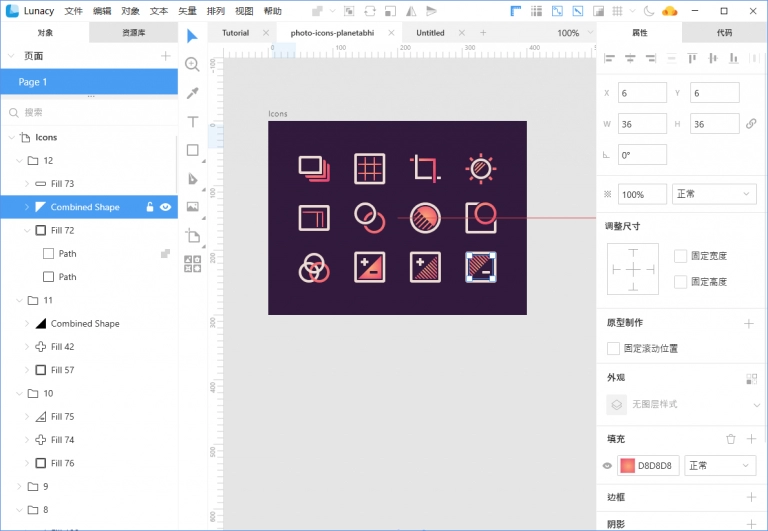Activate the Zoom magnifier tool
The image size is (768, 531).
(x=192, y=64)
